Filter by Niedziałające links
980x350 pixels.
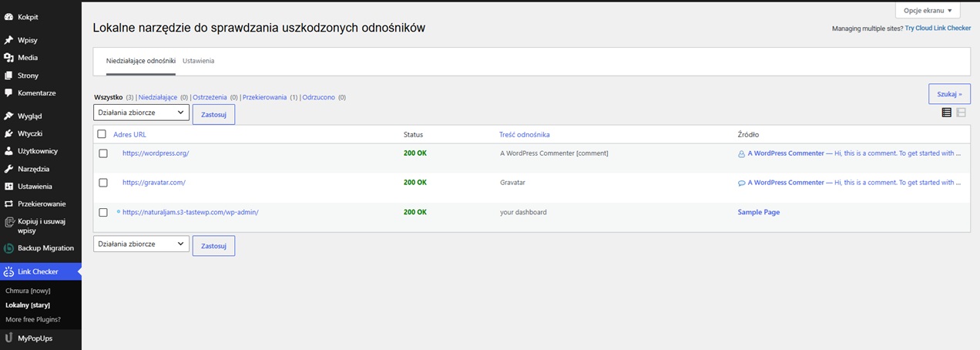click(x=158, y=98)
